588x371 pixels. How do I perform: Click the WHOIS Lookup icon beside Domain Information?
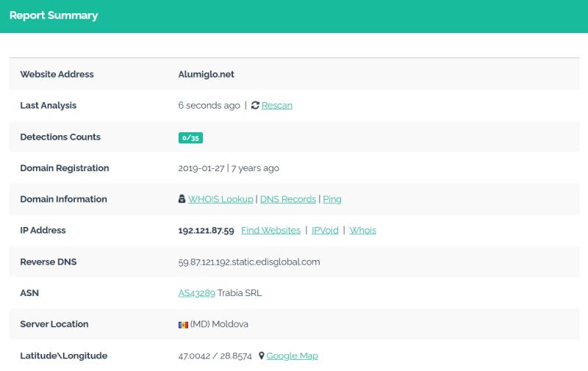182,199
